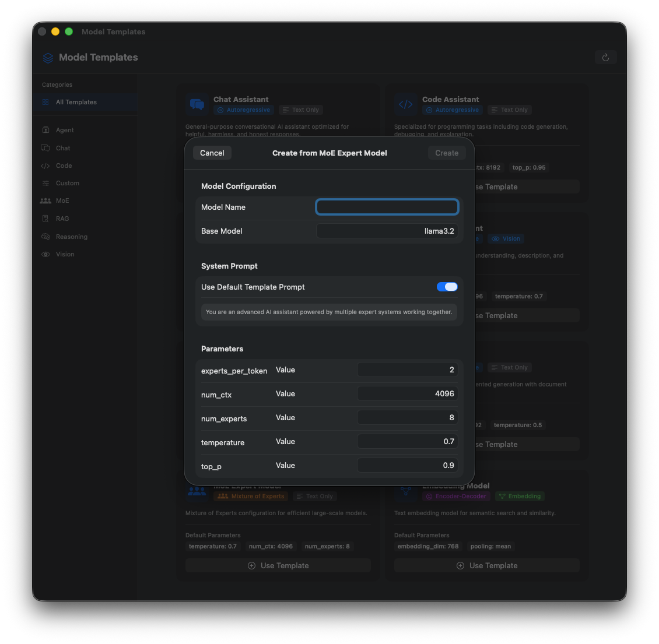Select the All Templates category
659x644 pixels.
pyautogui.click(x=76, y=102)
